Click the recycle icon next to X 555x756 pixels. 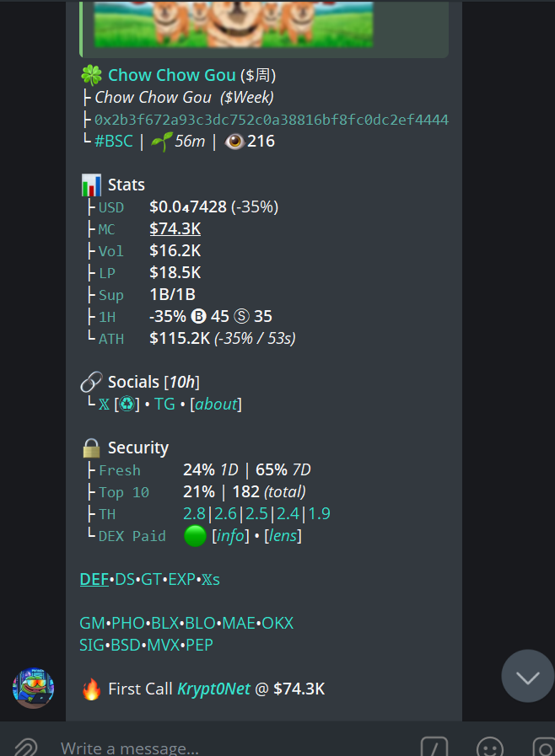[127, 404]
